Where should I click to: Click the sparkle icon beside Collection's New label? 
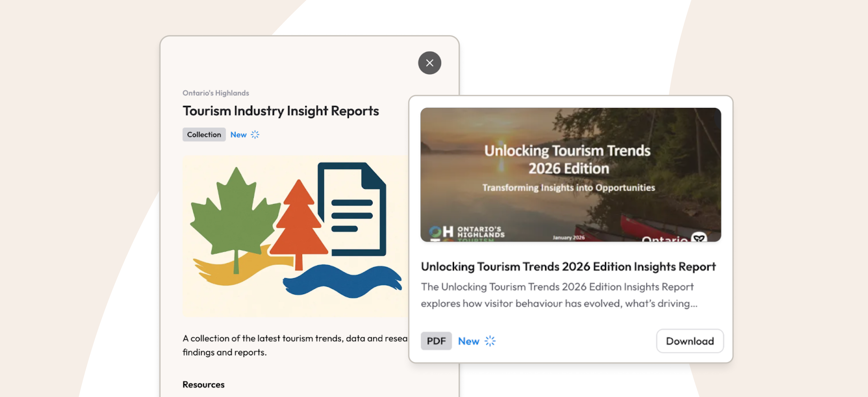pyautogui.click(x=255, y=135)
